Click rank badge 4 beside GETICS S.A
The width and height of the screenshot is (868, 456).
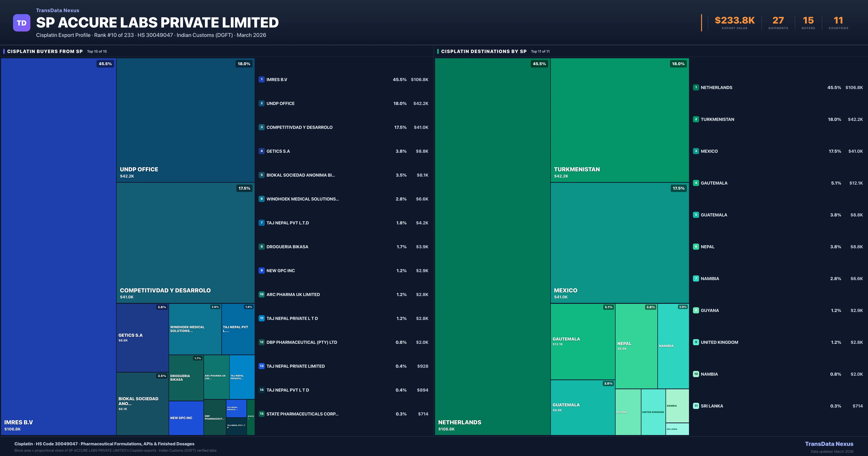(x=261, y=151)
